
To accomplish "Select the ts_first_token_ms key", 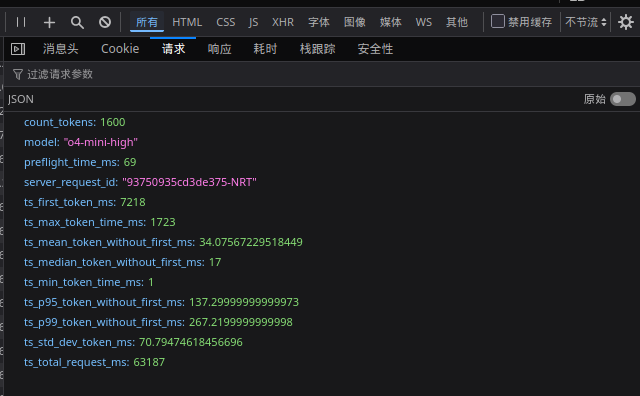I will pyautogui.click(x=70, y=202).
